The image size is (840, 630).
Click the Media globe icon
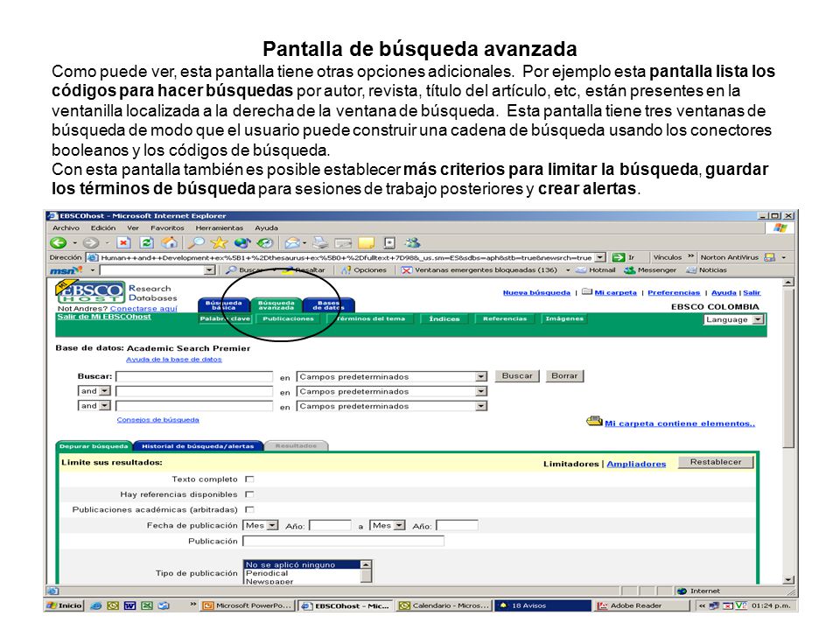(x=242, y=242)
